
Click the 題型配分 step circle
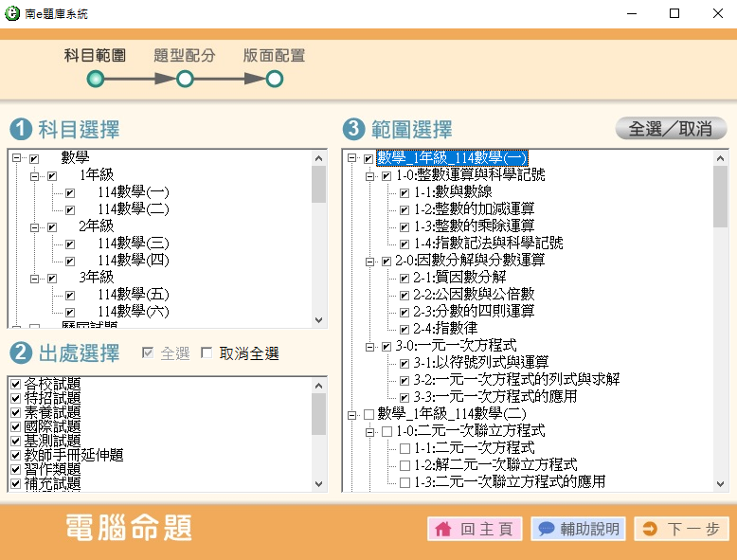tap(185, 79)
